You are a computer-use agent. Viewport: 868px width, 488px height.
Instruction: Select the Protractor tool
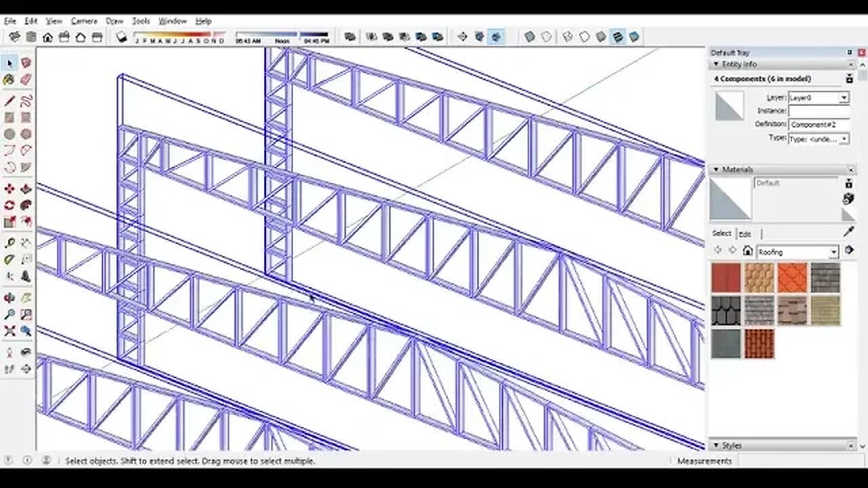[x=9, y=260]
